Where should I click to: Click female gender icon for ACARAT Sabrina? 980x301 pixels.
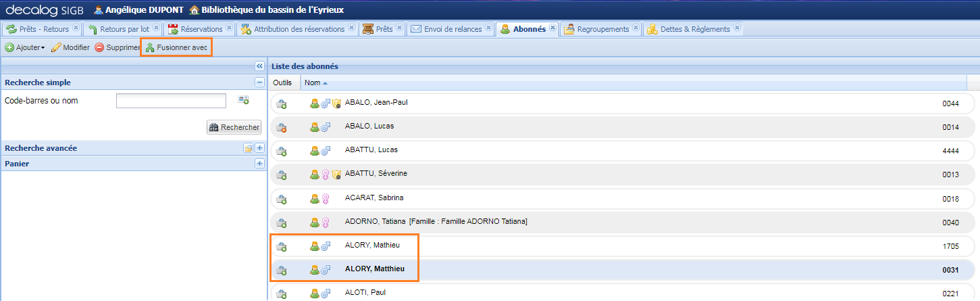pos(325,199)
